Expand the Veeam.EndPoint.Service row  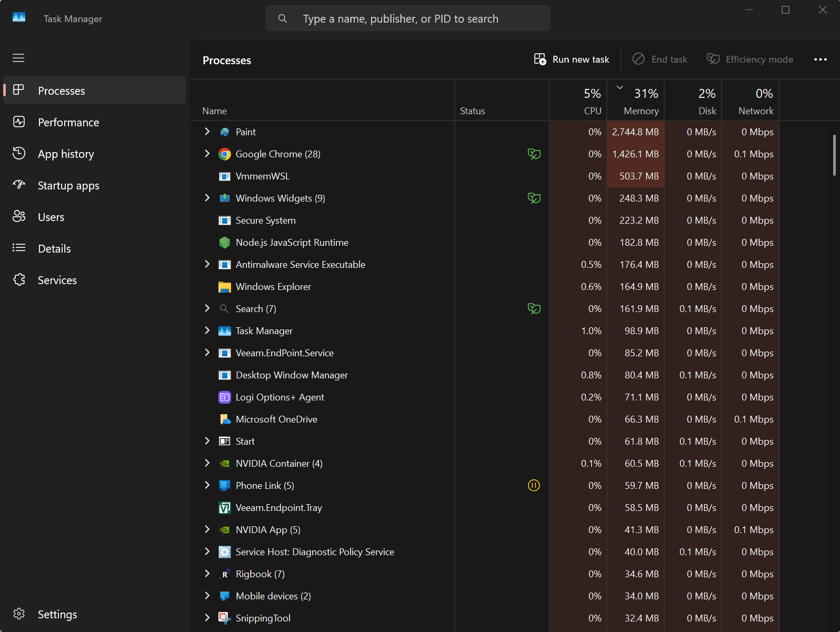(207, 353)
